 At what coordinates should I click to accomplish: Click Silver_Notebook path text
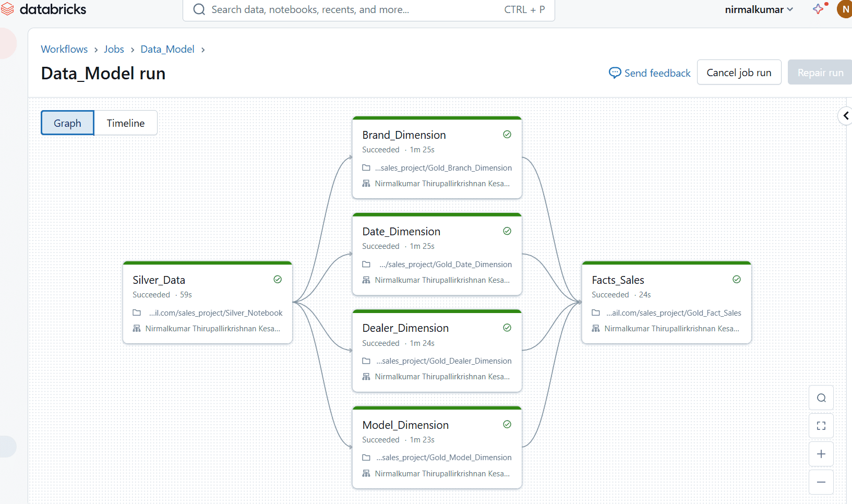point(215,313)
